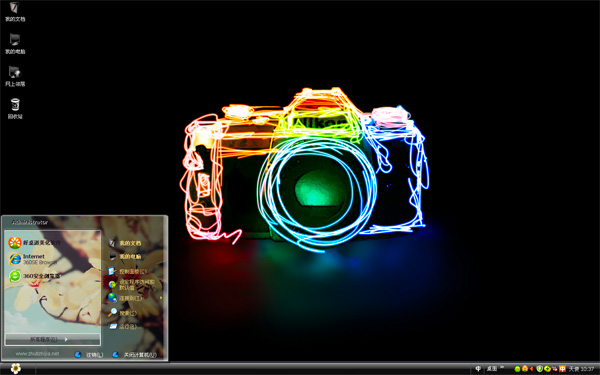
Task: Open 设定程序访问和默认值 in Start menu
Action: point(131,284)
